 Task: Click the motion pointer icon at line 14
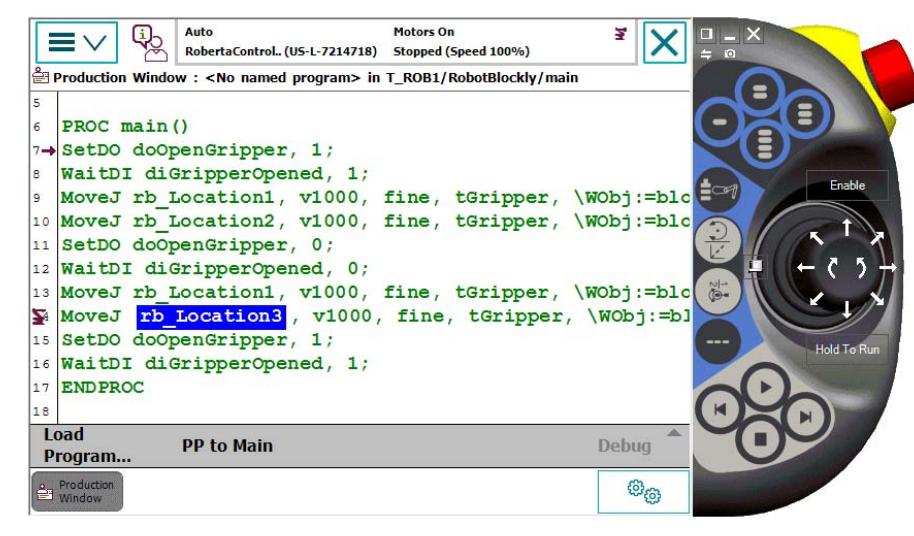coord(40,316)
